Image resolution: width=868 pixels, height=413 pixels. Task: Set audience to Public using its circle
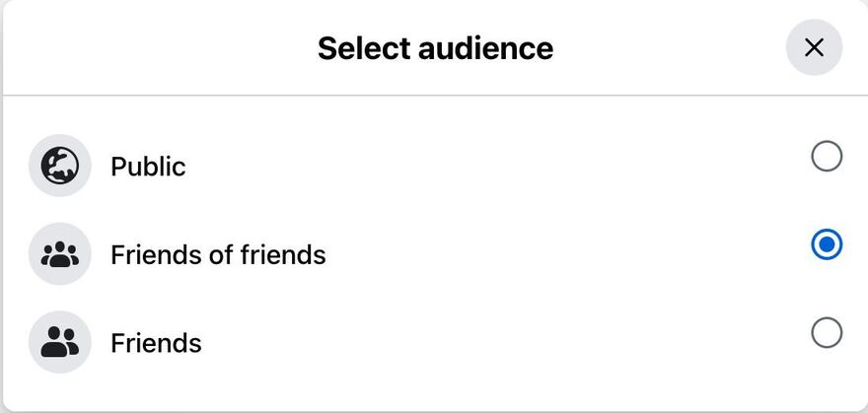tap(827, 156)
